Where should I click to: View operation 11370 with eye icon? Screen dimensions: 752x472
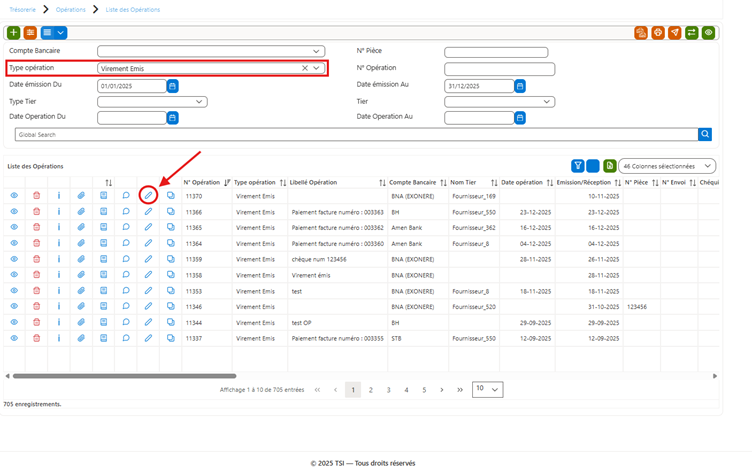14,195
